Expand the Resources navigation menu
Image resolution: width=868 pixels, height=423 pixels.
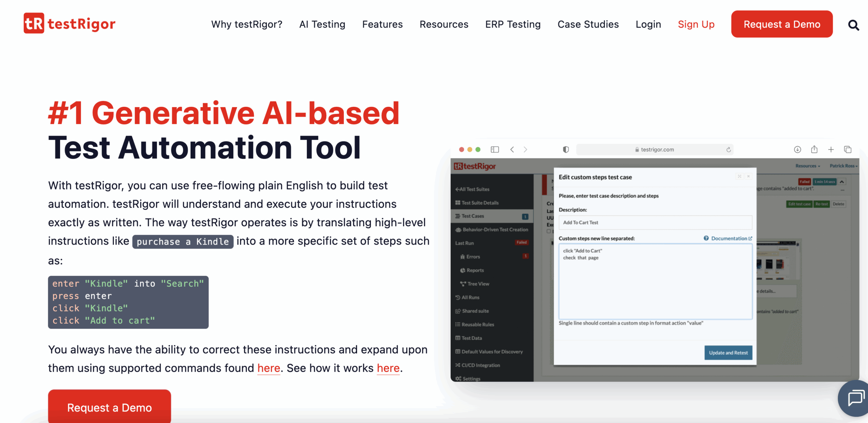pos(443,24)
